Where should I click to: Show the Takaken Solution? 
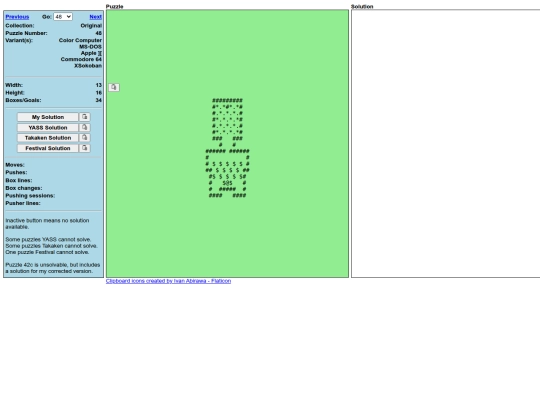coord(48,138)
